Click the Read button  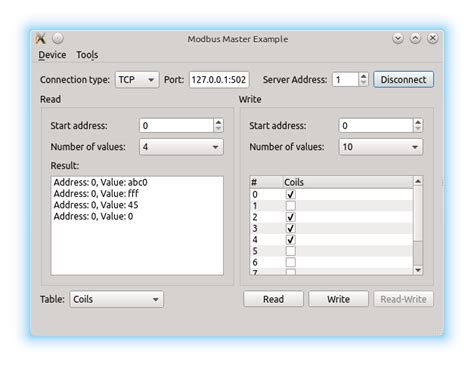(273, 299)
